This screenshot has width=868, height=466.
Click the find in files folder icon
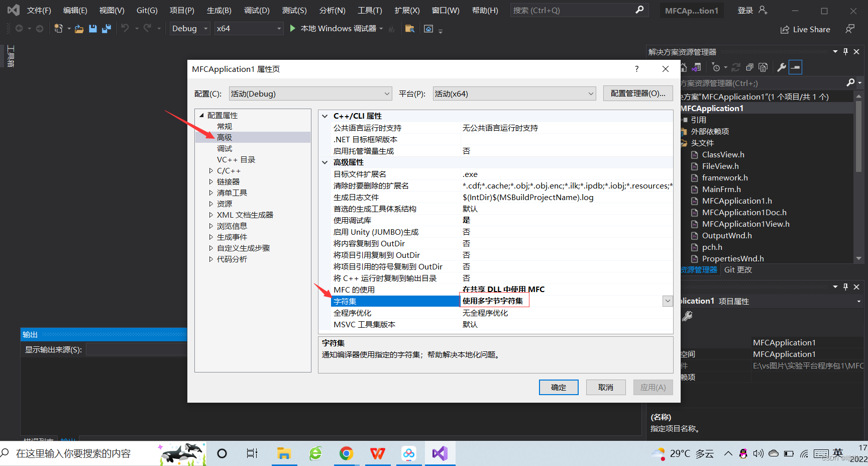[x=410, y=29]
